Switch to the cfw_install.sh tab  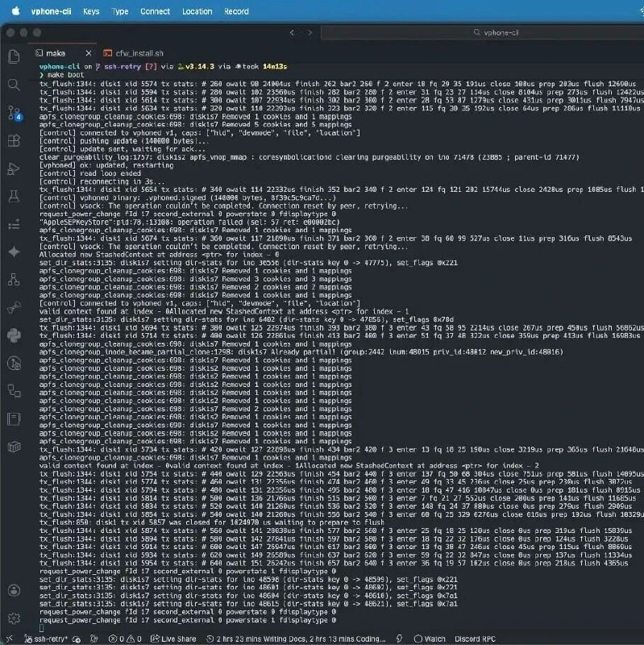coord(134,53)
